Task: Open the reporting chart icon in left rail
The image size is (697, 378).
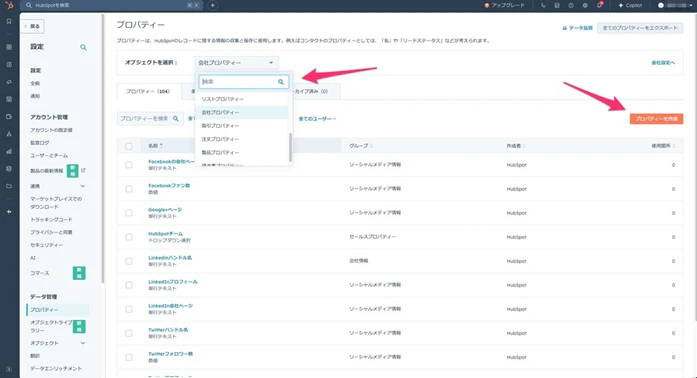Action: [9, 151]
